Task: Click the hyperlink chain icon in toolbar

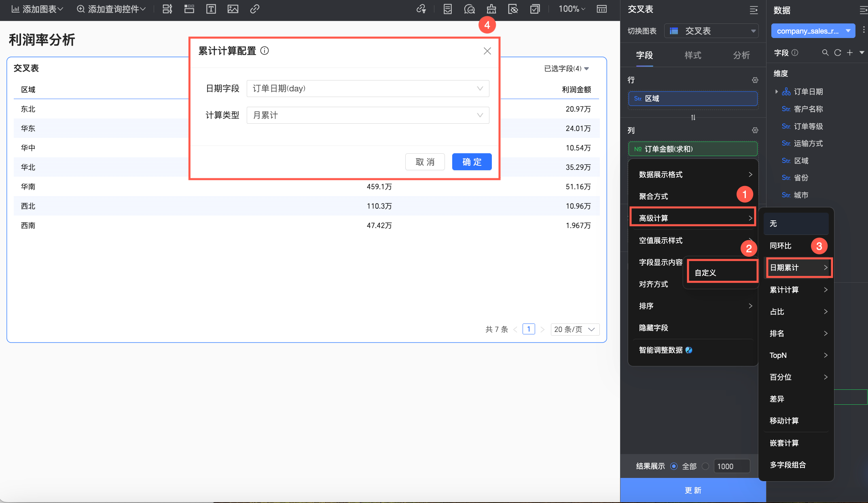Action: point(255,9)
